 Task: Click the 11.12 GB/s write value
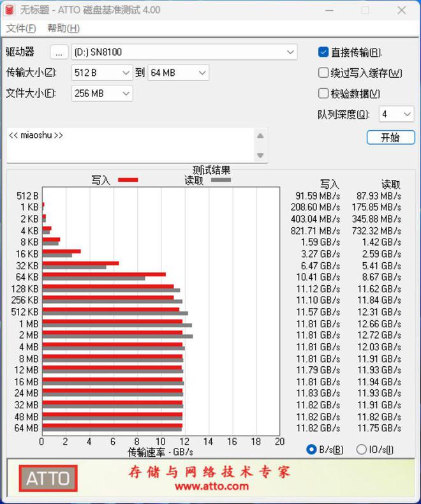(318, 289)
